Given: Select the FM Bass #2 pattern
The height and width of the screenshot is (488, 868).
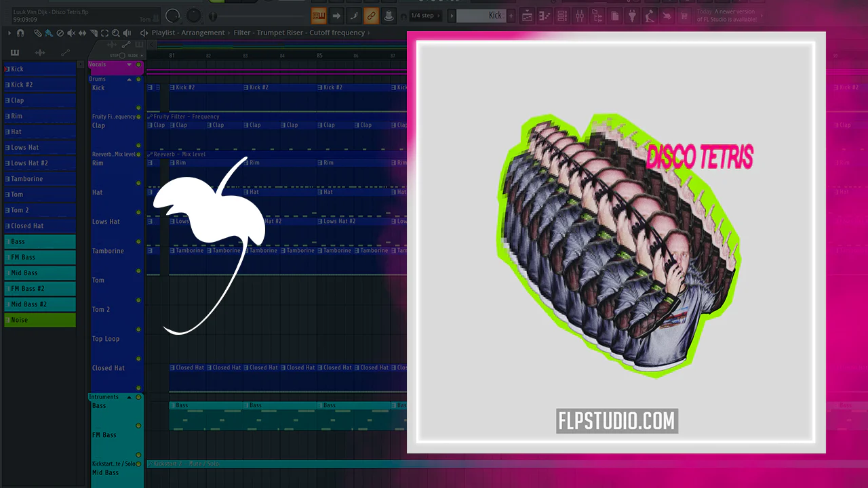Looking at the screenshot, I should [x=40, y=289].
